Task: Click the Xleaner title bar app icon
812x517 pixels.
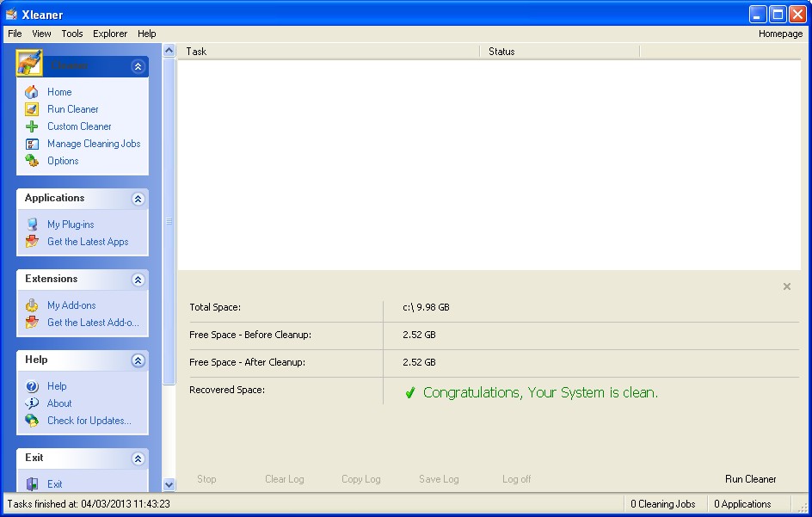Action: coord(11,15)
